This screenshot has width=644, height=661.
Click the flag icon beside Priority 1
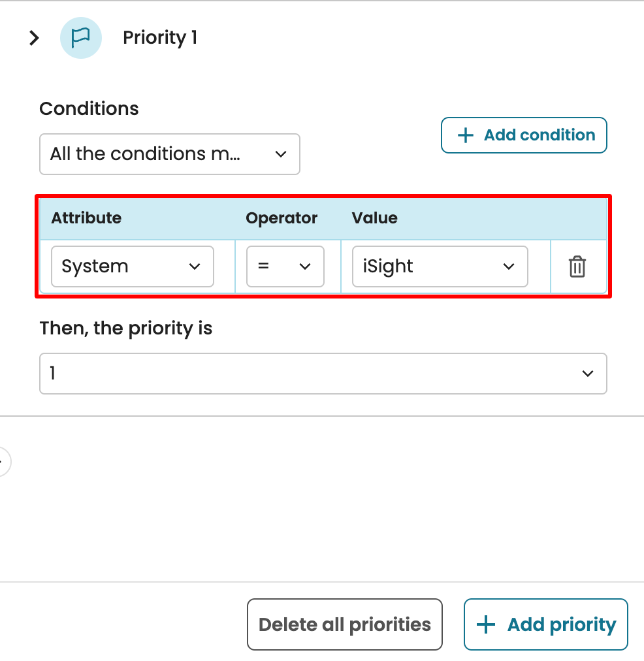click(80, 38)
